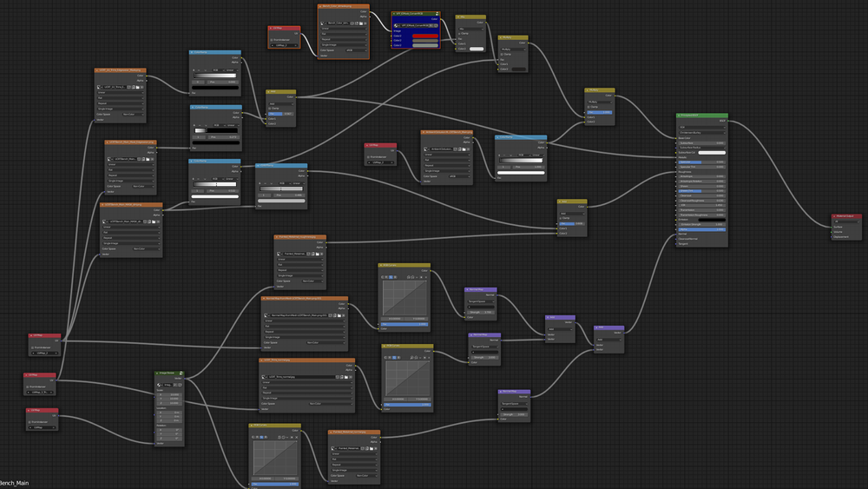Image resolution: width=868 pixels, height=489 pixels.
Task: Open Linear interpolation dropdown in UDIT_11_Trim_Edgewear node
Action: [120, 92]
